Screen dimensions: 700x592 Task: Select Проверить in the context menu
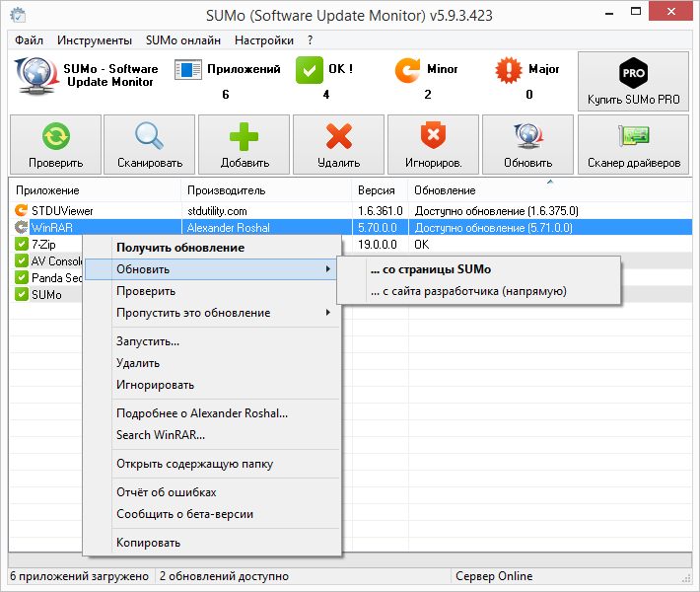tap(213, 291)
